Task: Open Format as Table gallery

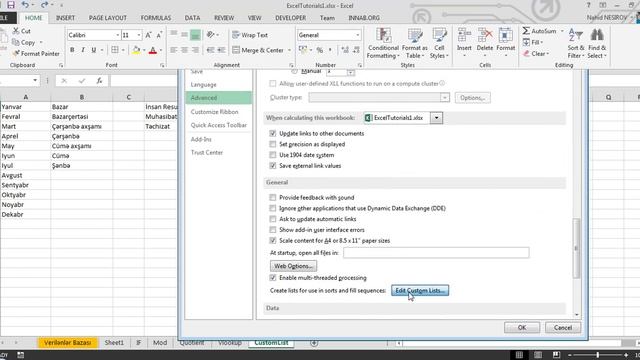Action: click(x=415, y=44)
